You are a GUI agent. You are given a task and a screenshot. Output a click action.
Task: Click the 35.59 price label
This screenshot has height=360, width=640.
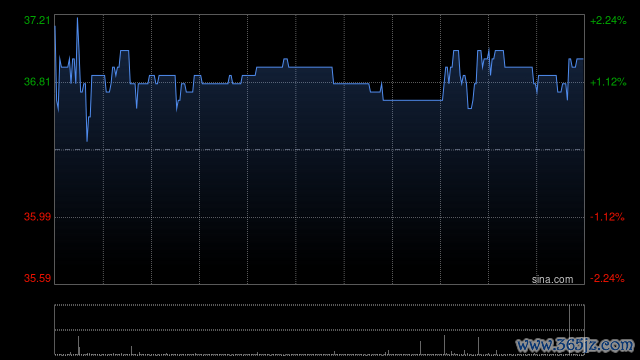pos(37,278)
